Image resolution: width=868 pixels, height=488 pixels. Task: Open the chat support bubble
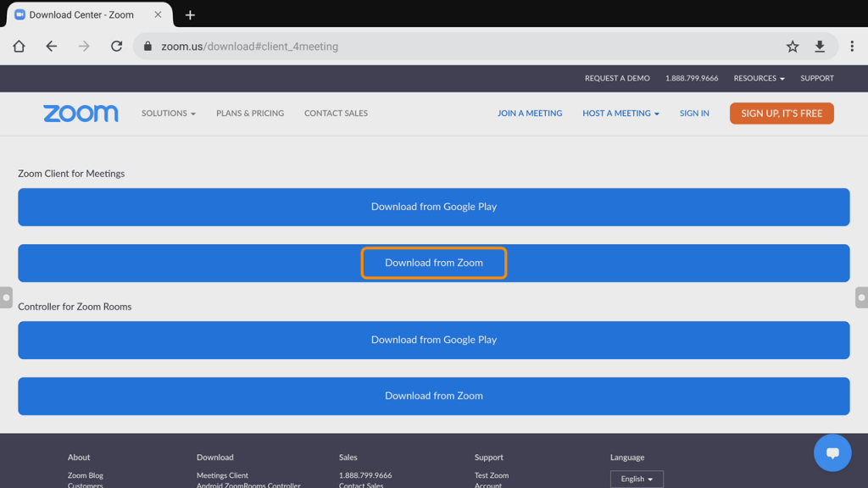[832, 452]
